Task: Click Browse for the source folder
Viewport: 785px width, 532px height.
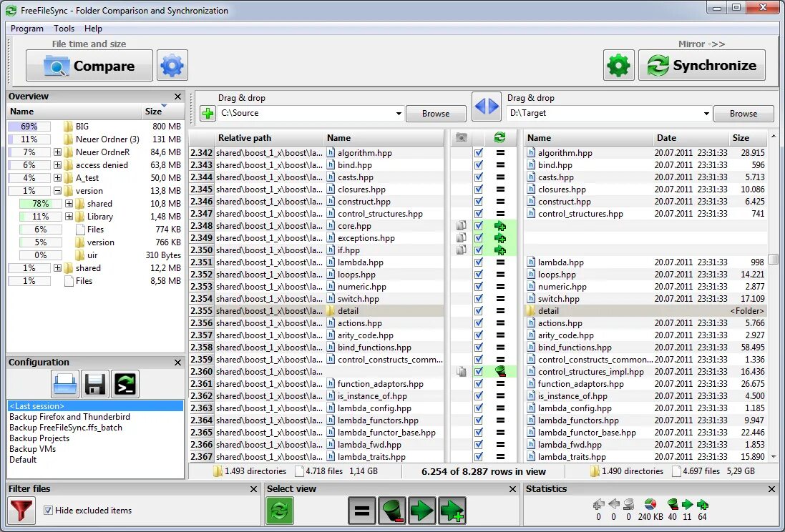Action: click(x=436, y=114)
